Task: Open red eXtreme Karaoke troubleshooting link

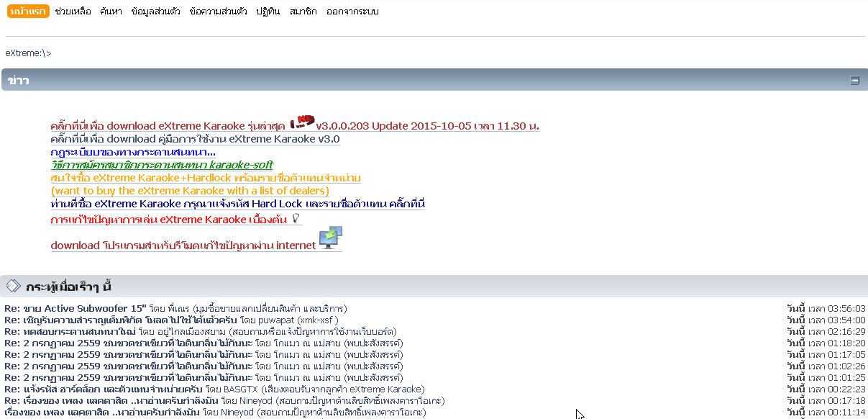Action: coord(169,220)
